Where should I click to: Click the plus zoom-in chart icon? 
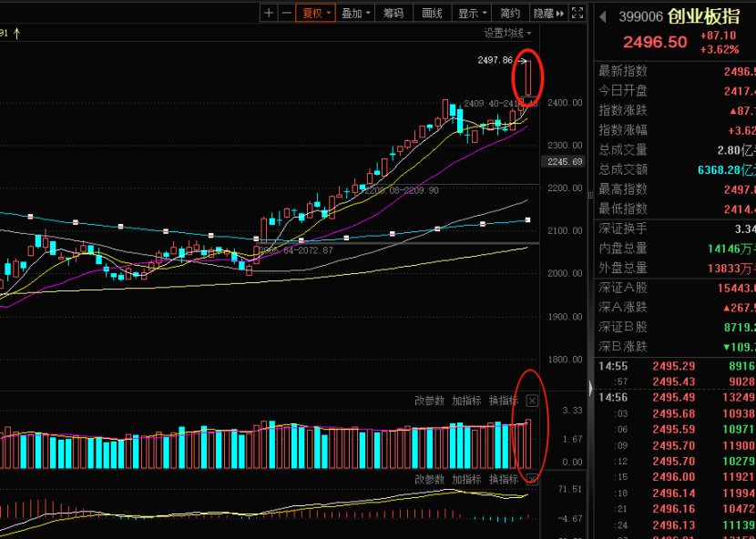[x=269, y=13]
